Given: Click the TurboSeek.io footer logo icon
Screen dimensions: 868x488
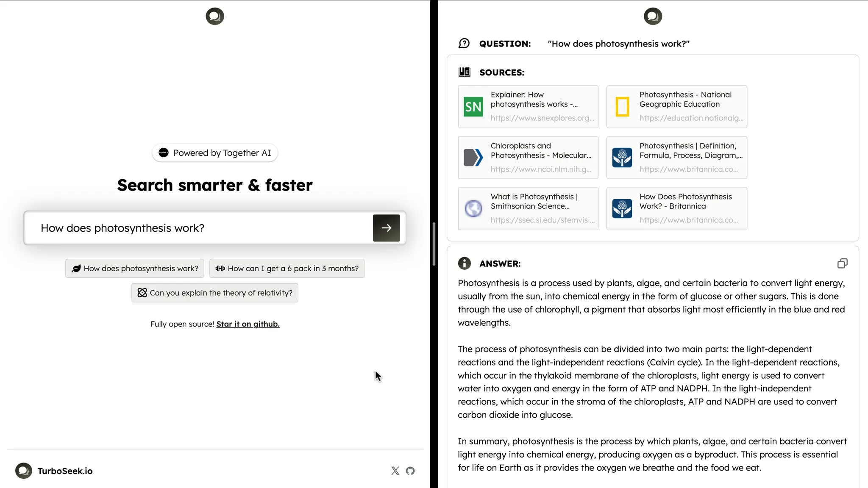Looking at the screenshot, I should (x=24, y=471).
